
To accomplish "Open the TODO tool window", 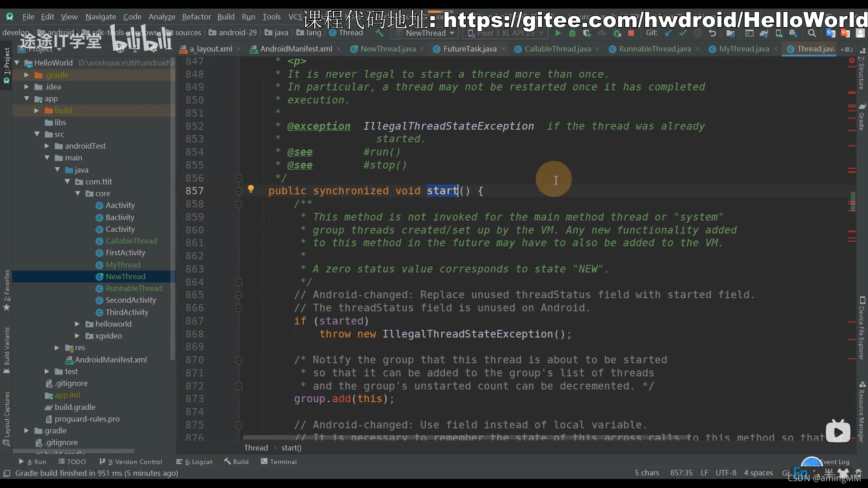I will point(72,462).
